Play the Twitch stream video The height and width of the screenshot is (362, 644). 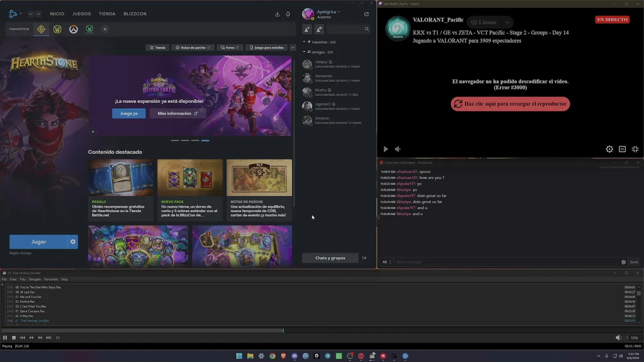tap(386, 149)
